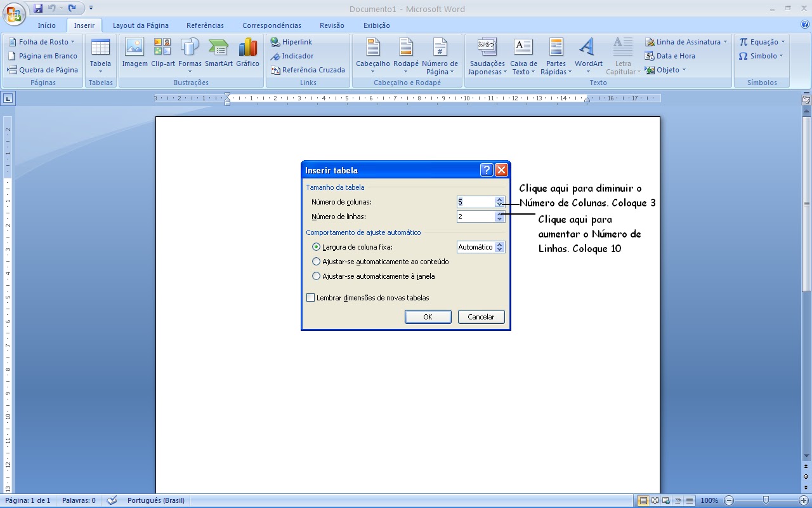Viewport: 812px width, 508px height.
Task: Increase Automático column width with spinner up arrow
Action: click(x=500, y=244)
